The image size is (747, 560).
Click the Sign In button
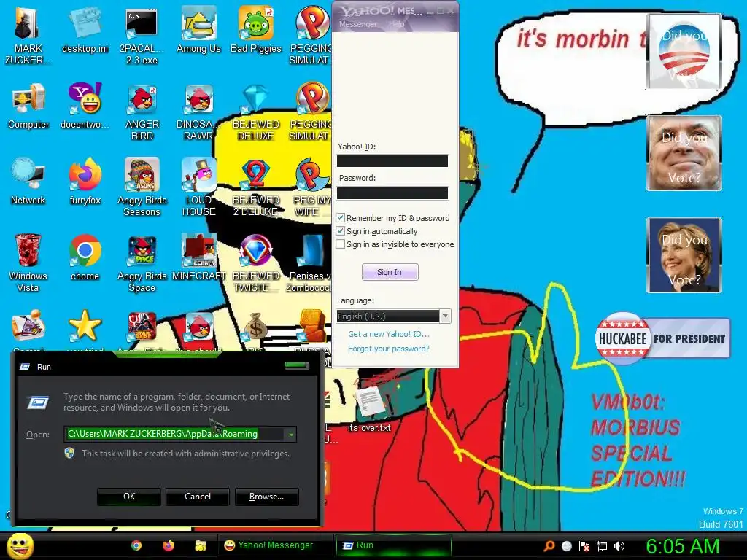coord(390,272)
